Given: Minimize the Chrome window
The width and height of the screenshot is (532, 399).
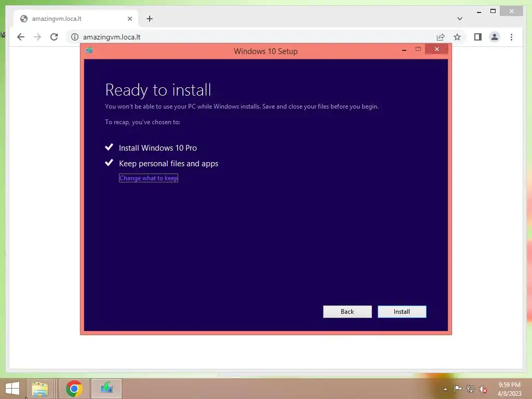Looking at the screenshot, I should 478,11.
